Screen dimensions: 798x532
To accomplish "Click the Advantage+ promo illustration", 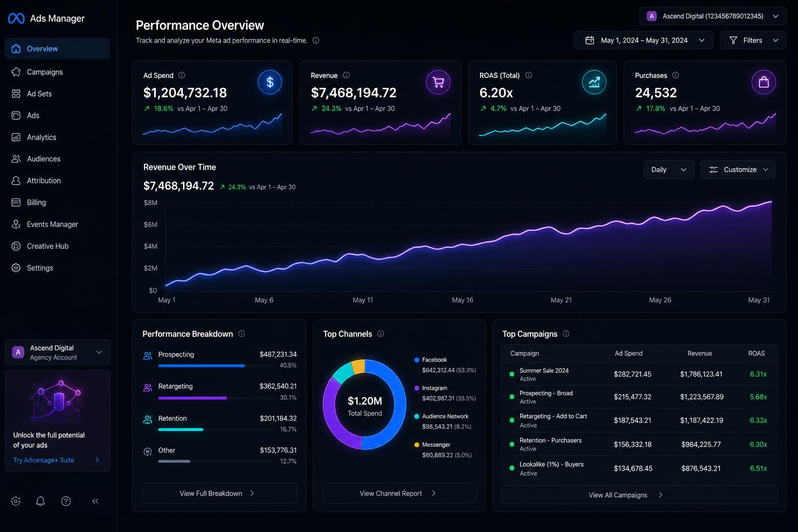I will 57,400.
